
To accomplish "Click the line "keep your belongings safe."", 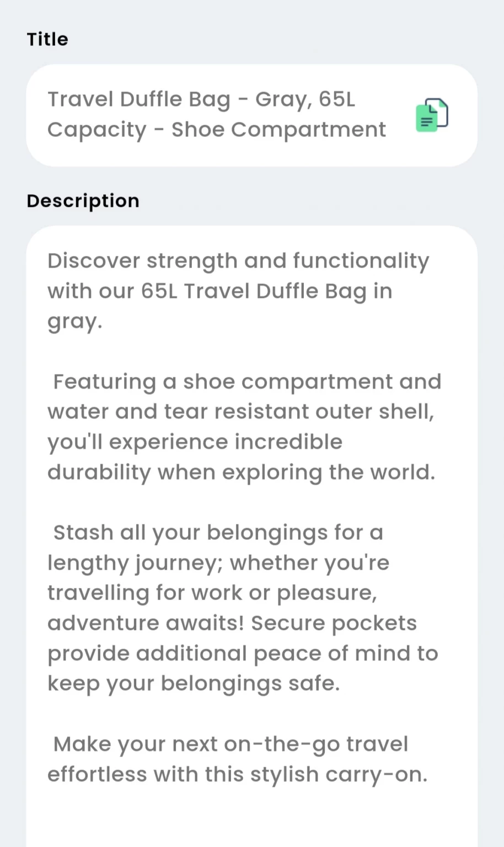I will click(x=194, y=684).
